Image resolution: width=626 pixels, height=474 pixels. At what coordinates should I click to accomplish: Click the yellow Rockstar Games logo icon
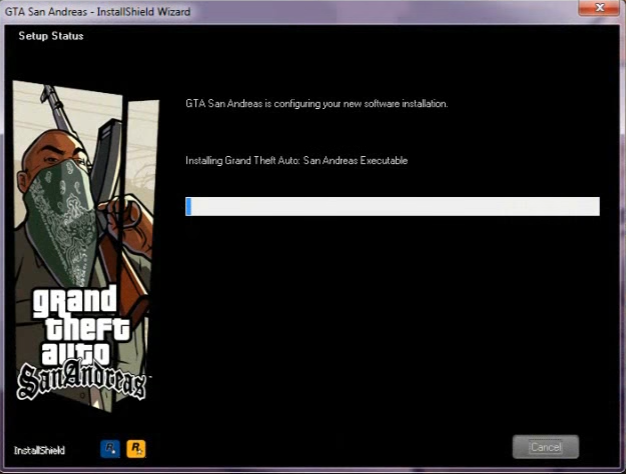pyautogui.click(x=134, y=449)
